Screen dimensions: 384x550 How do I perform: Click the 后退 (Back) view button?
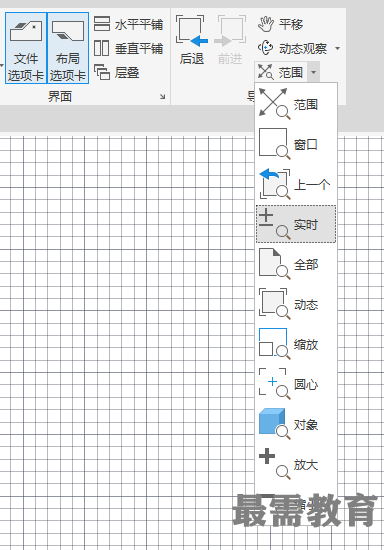[x=192, y=40]
